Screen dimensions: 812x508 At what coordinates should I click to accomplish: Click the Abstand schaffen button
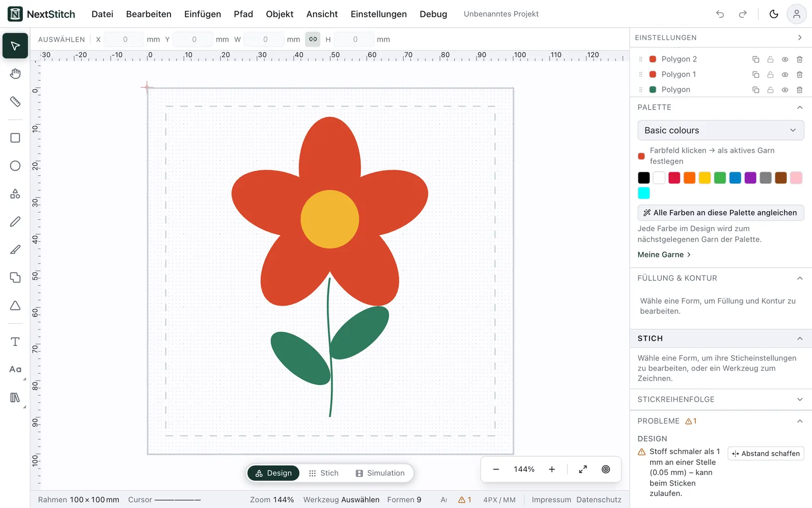(x=766, y=454)
